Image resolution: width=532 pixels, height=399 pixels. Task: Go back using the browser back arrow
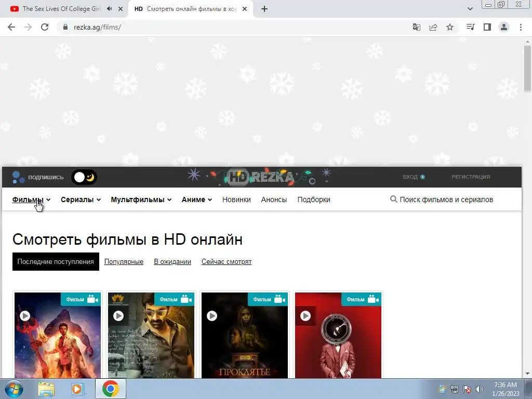pos(11,27)
